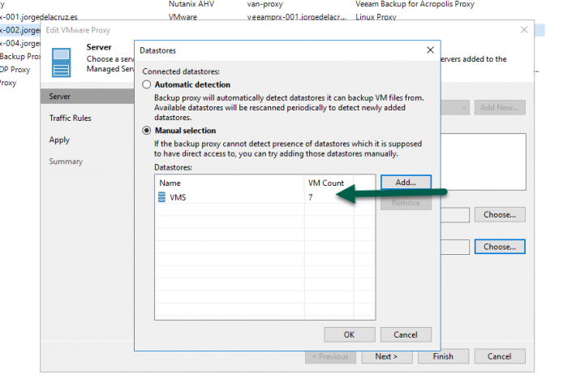Click the description text box in wizard
This screenshot has height=392, width=563.
tap(483, 162)
